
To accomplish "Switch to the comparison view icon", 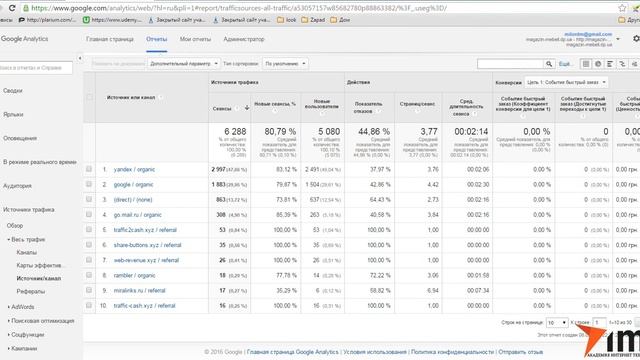I will tap(622, 64).
